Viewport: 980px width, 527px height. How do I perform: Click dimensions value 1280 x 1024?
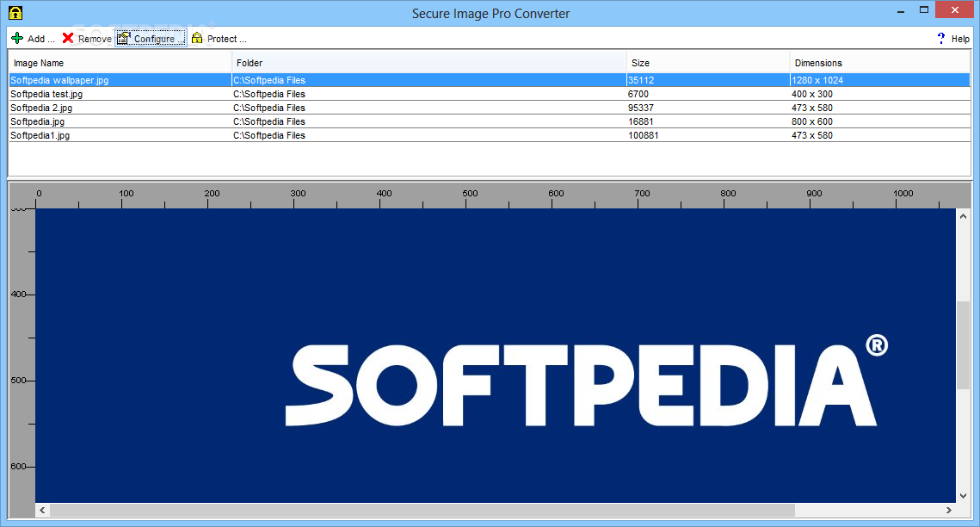coord(817,80)
